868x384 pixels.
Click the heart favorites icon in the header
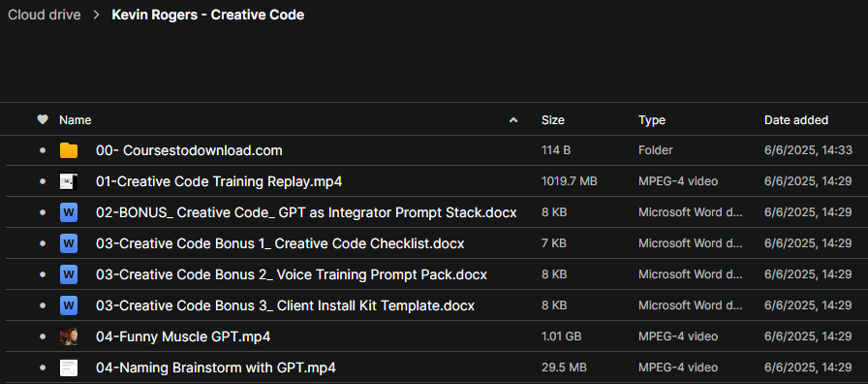43,119
